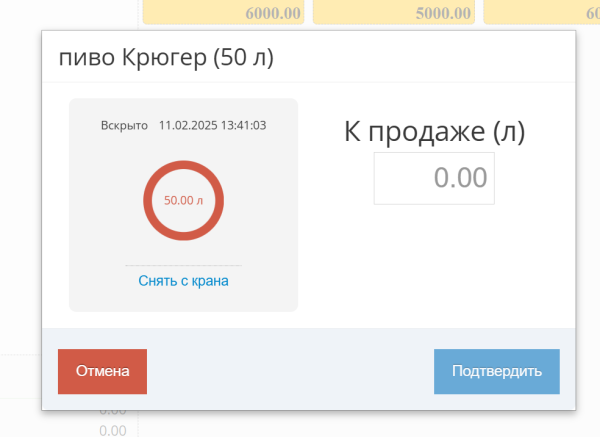The width and height of the screenshot is (600, 437).
Task: Click the Снять с крана link
Action: [x=183, y=281]
